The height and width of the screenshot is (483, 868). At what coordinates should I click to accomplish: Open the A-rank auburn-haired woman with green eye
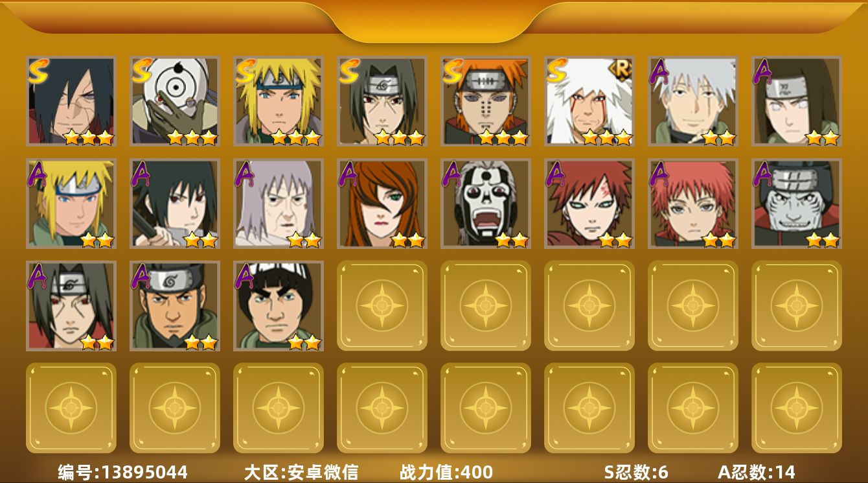tap(382, 204)
